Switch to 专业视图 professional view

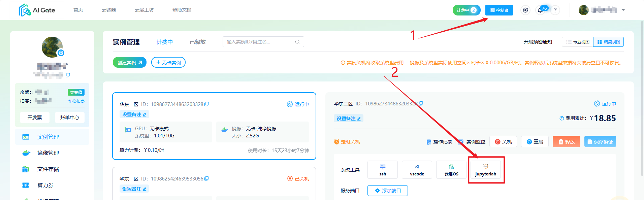coord(578,42)
